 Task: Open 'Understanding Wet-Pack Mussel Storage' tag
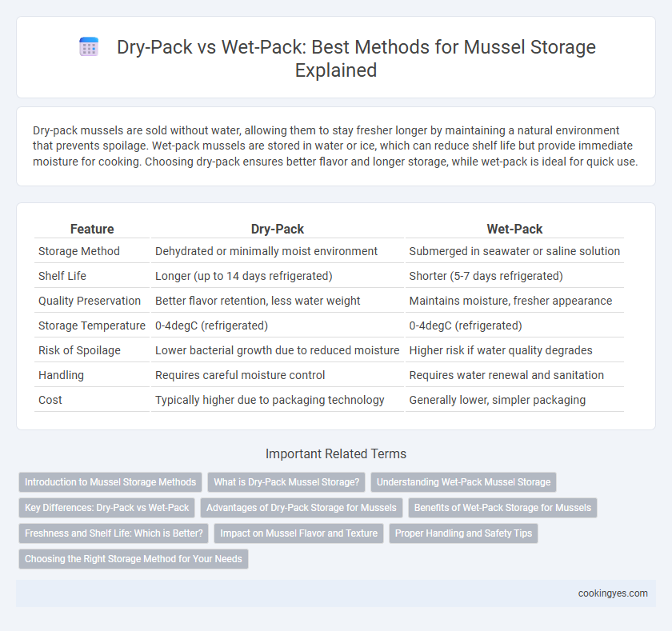[x=463, y=482]
